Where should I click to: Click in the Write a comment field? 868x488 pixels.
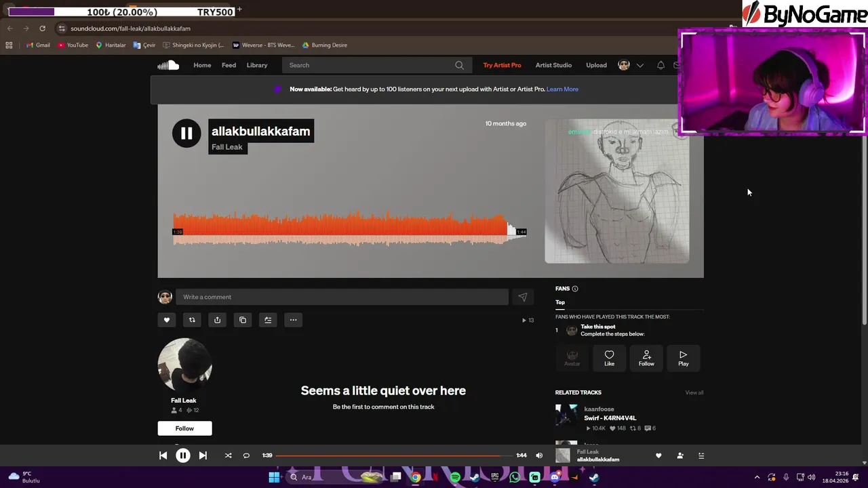coord(342,297)
